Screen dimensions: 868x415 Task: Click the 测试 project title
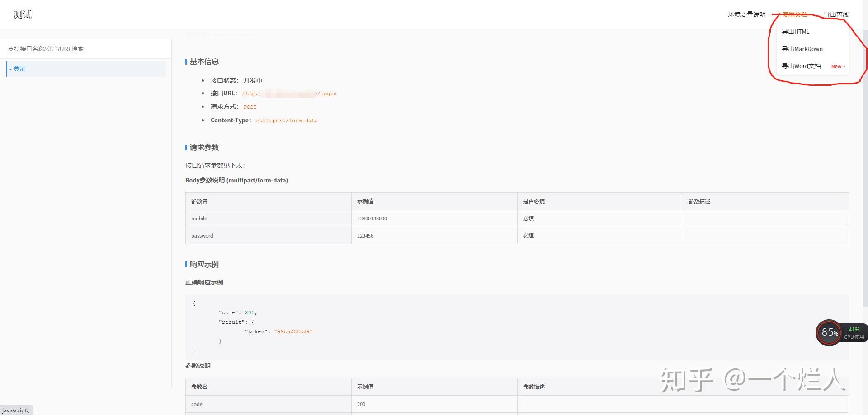[23, 14]
